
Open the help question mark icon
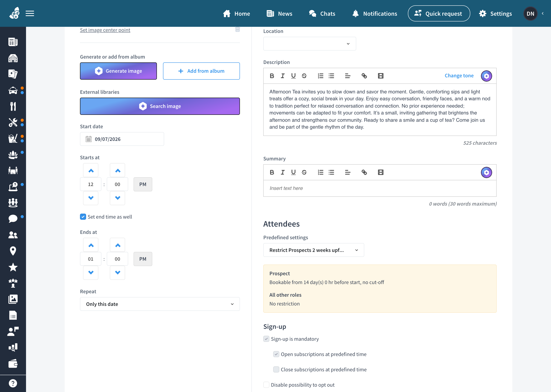click(x=13, y=383)
